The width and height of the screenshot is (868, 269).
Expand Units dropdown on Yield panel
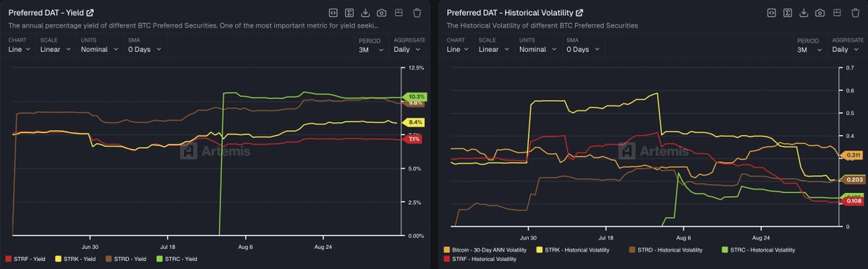pos(99,49)
